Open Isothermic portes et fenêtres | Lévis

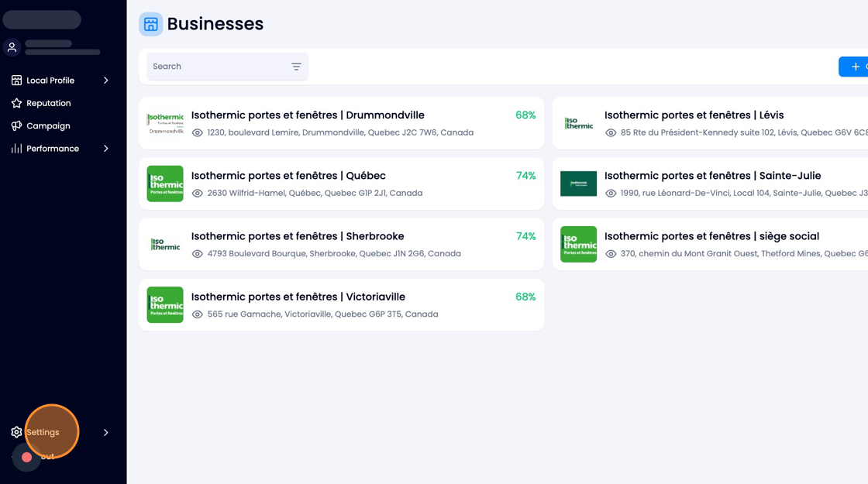694,115
